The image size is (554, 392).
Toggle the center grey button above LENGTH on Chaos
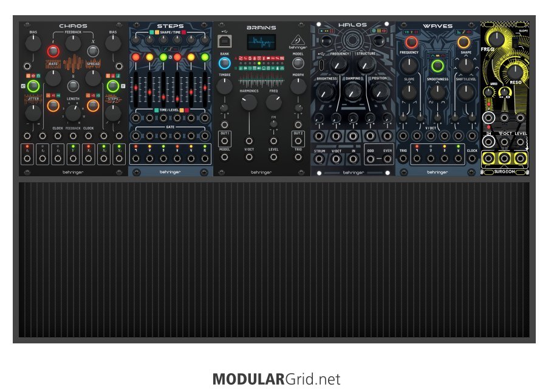click(73, 86)
